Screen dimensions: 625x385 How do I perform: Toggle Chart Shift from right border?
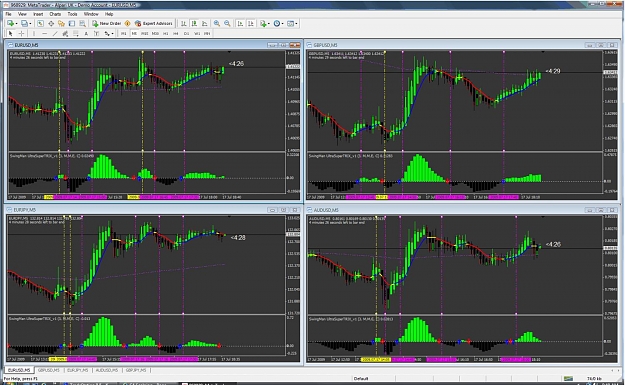[251, 24]
